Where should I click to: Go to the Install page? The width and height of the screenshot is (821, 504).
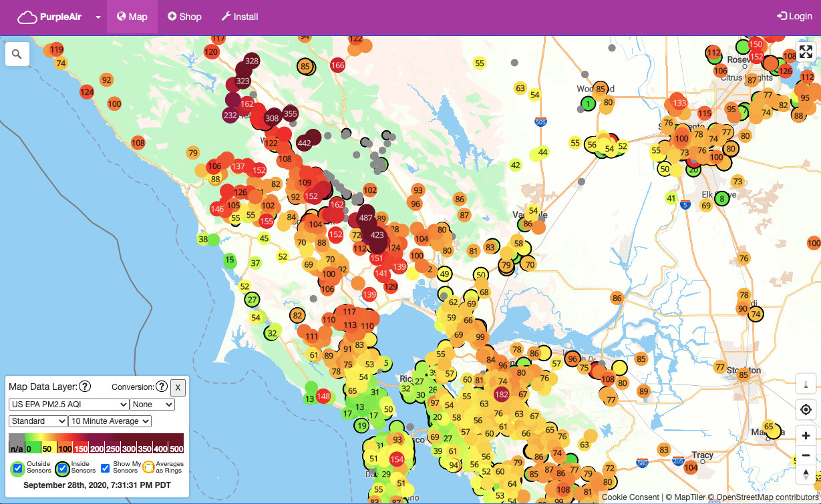point(239,17)
